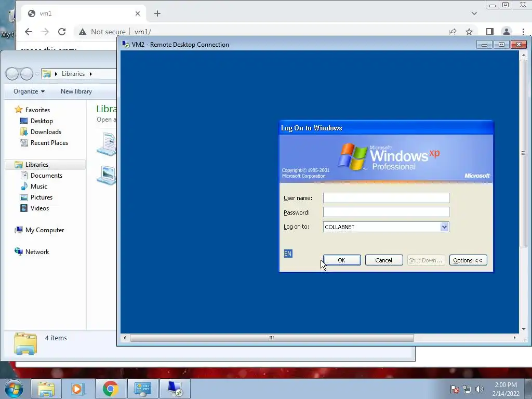The width and height of the screenshot is (532, 399).
Task: Select Network in the Explorer sidebar
Action: click(37, 252)
